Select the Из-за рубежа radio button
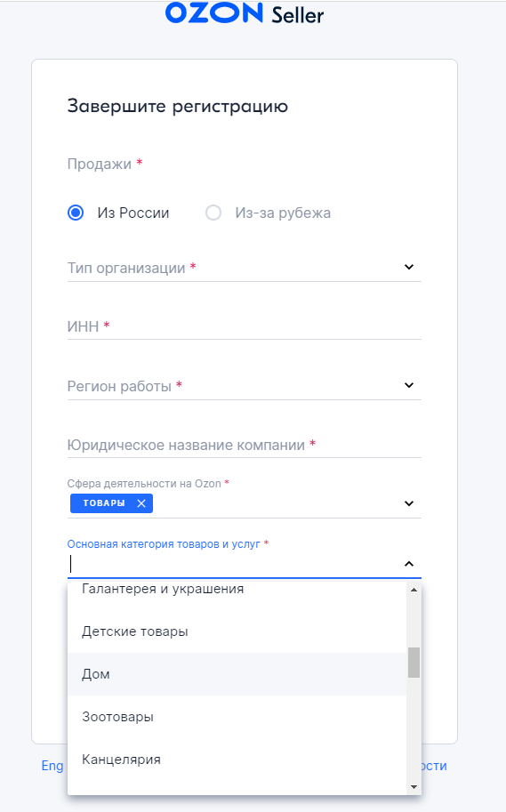 coord(213,213)
